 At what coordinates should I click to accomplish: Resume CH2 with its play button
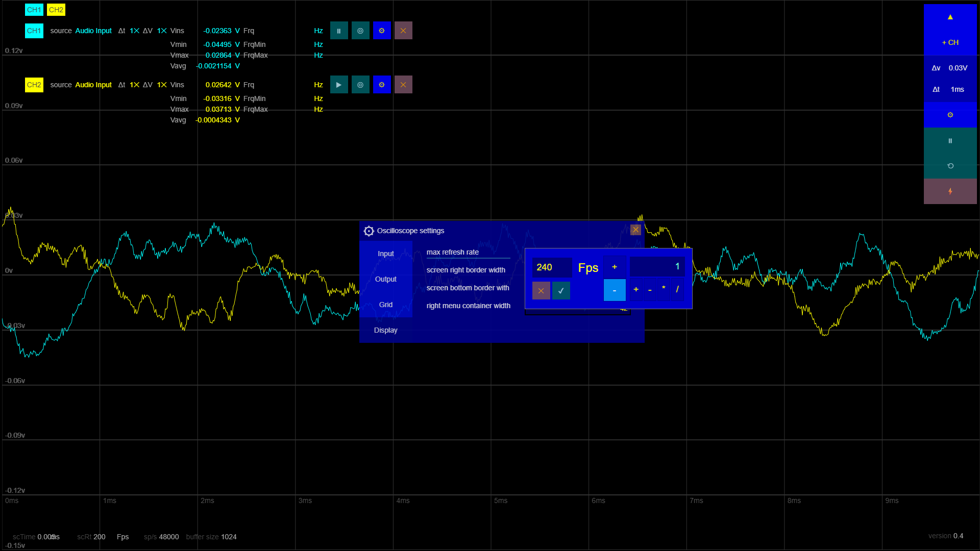339,85
